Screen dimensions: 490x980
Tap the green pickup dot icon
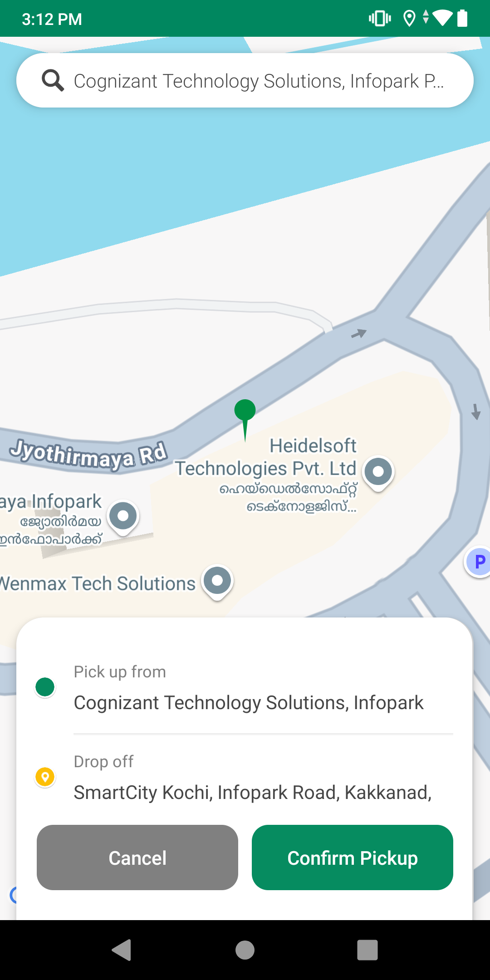45,687
